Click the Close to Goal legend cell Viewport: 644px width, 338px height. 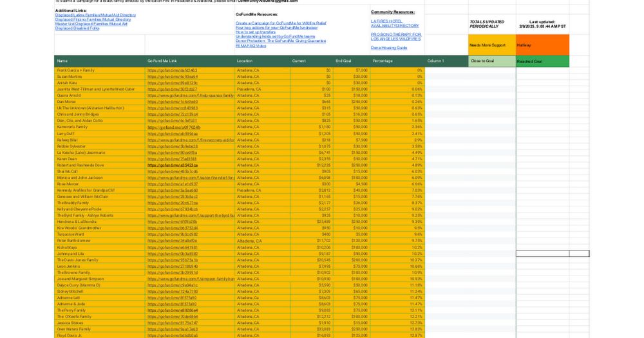tap(492, 61)
